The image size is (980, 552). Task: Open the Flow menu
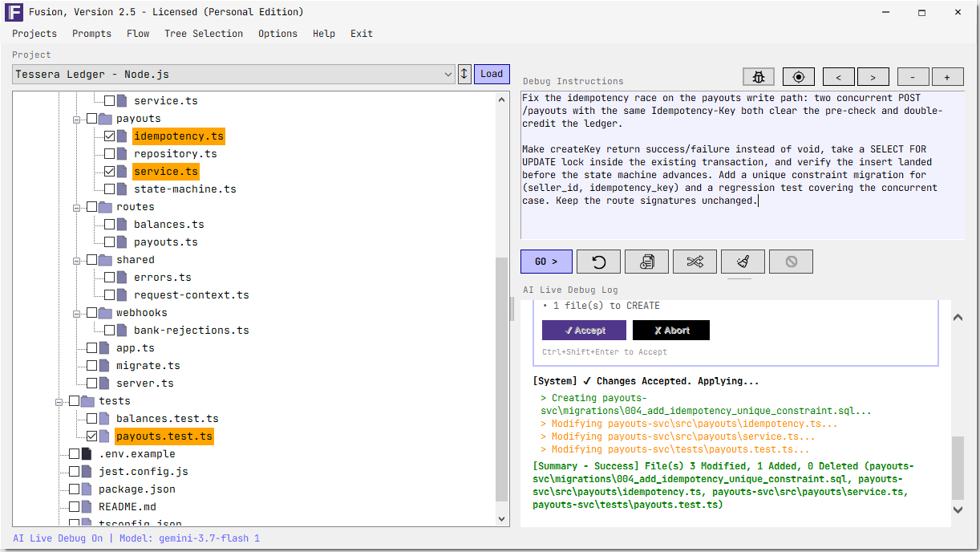(x=138, y=34)
